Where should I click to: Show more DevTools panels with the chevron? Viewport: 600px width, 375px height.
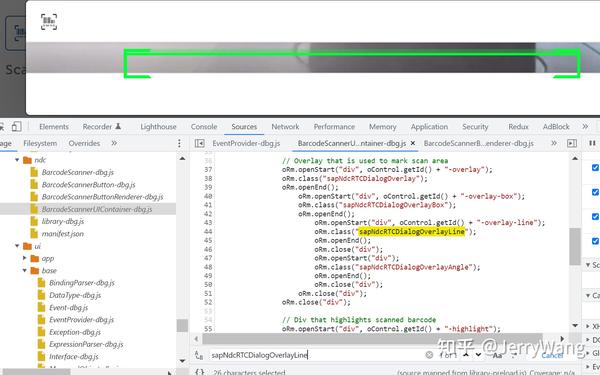coord(585,127)
